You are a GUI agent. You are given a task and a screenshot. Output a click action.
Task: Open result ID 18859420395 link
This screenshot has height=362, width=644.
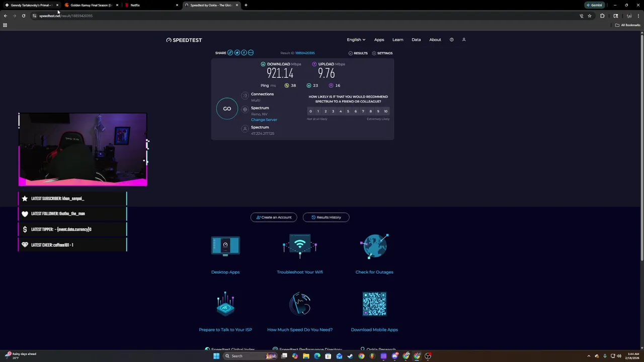[305, 53]
